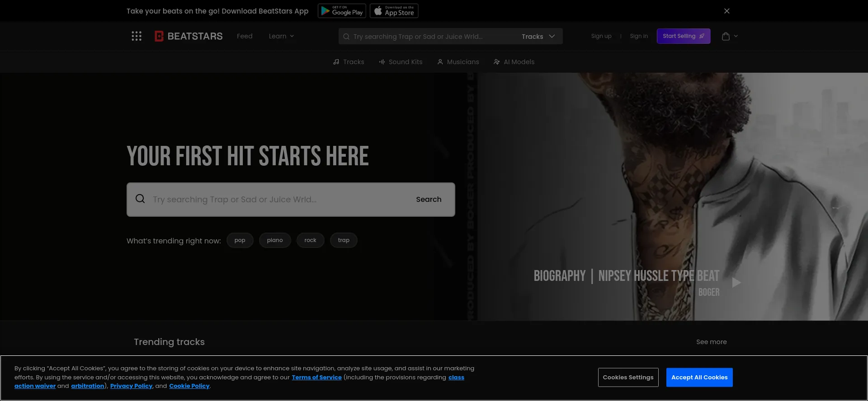Open the App Store download badge

pos(394,11)
